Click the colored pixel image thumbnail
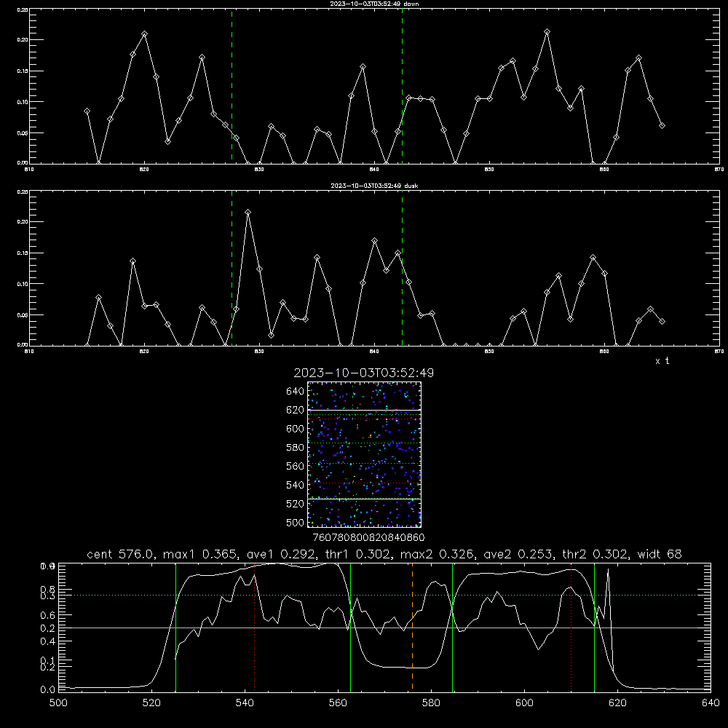728x728 pixels. coord(364,454)
